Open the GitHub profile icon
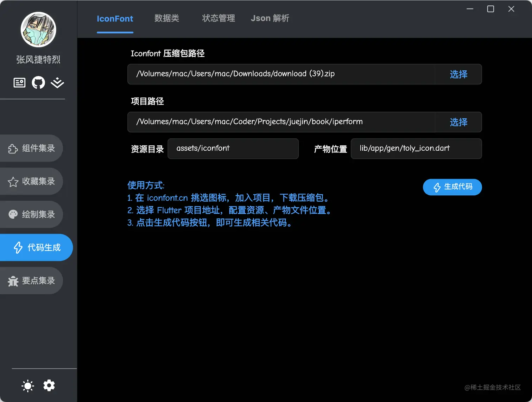The image size is (532, 402). coord(38,82)
